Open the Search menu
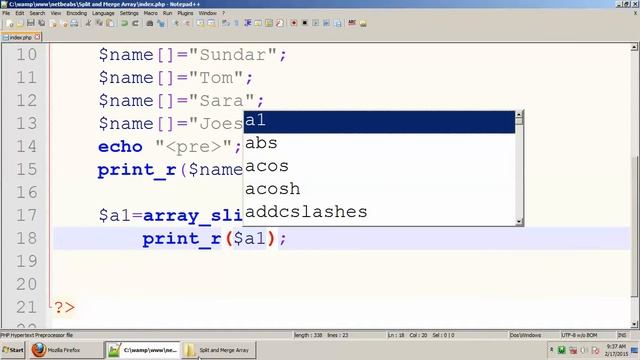 (x=37, y=13)
